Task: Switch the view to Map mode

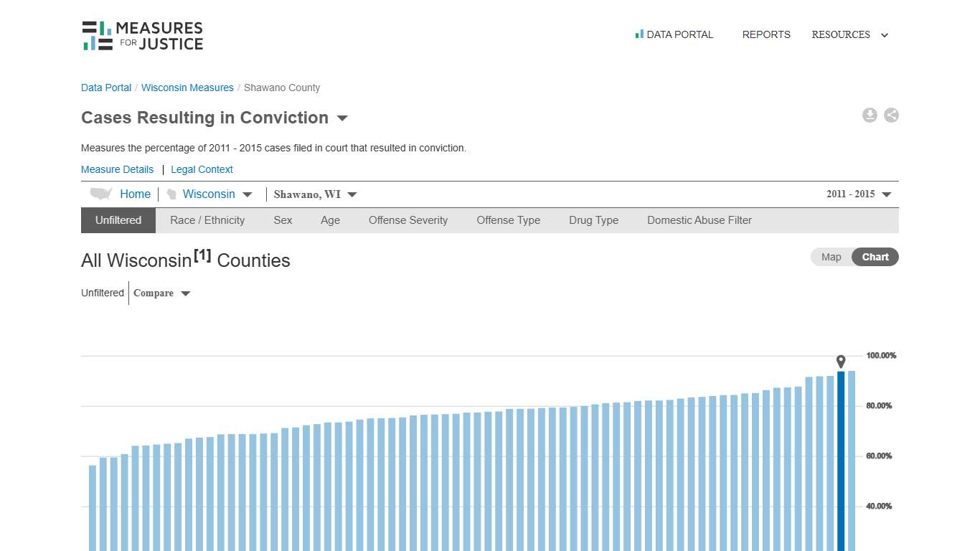Action: pos(830,257)
